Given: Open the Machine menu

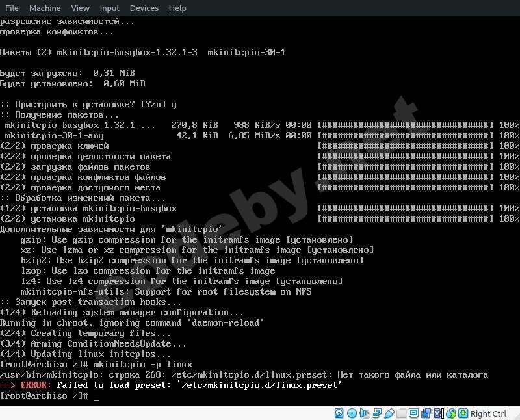Looking at the screenshot, I should pos(45,8).
